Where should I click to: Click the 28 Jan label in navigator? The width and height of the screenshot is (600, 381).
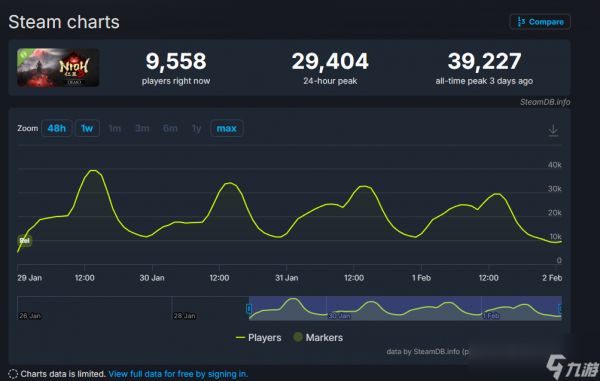184,316
